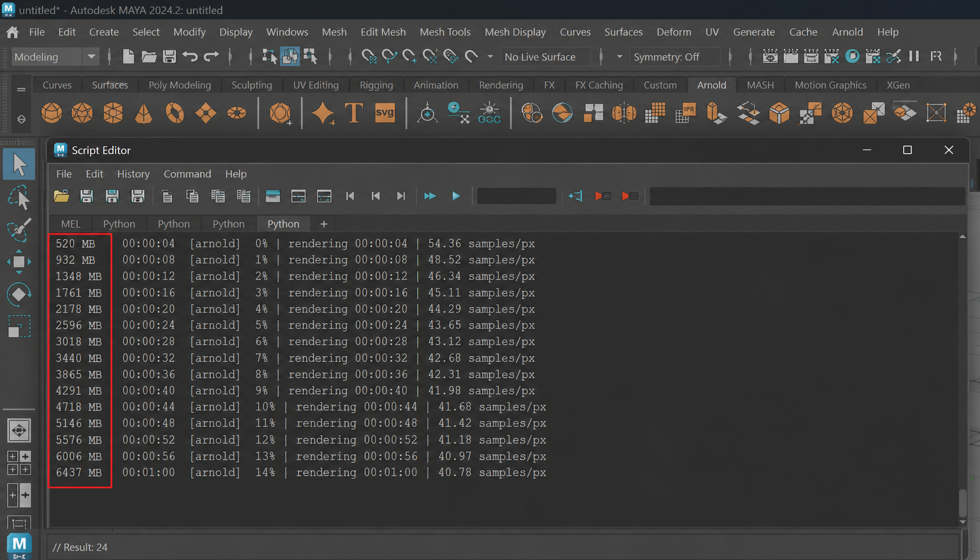
Task: Save the scene with floppy icon
Action: (169, 57)
